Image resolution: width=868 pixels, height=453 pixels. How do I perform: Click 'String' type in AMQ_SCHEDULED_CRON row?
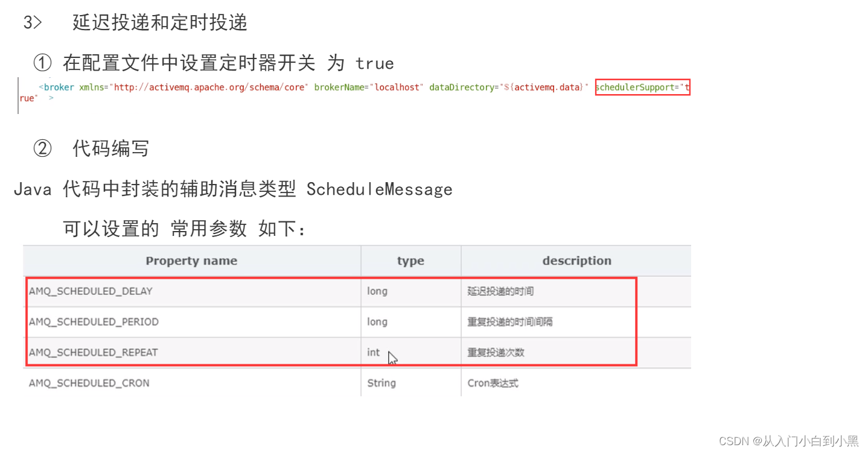pyautogui.click(x=381, y=383)
